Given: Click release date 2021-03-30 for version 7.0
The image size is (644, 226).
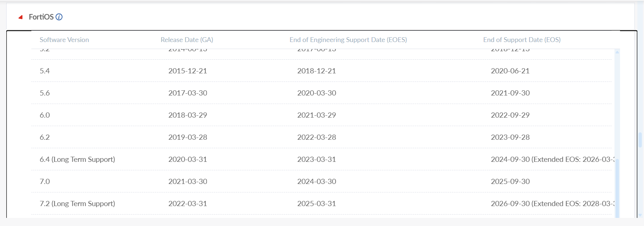Looking at the screenshot, I should (188, 181).
